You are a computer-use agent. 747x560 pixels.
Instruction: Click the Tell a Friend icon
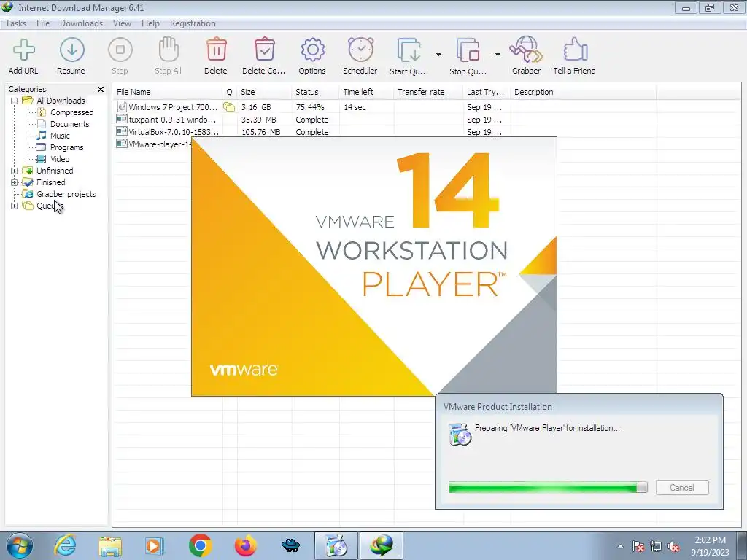(x=575, y=50)
